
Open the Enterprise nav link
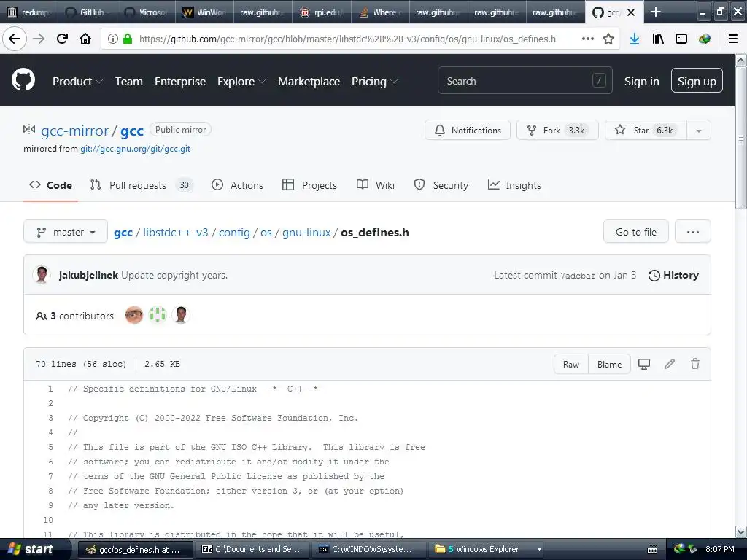pyautogui.click(x=180, y=82)
